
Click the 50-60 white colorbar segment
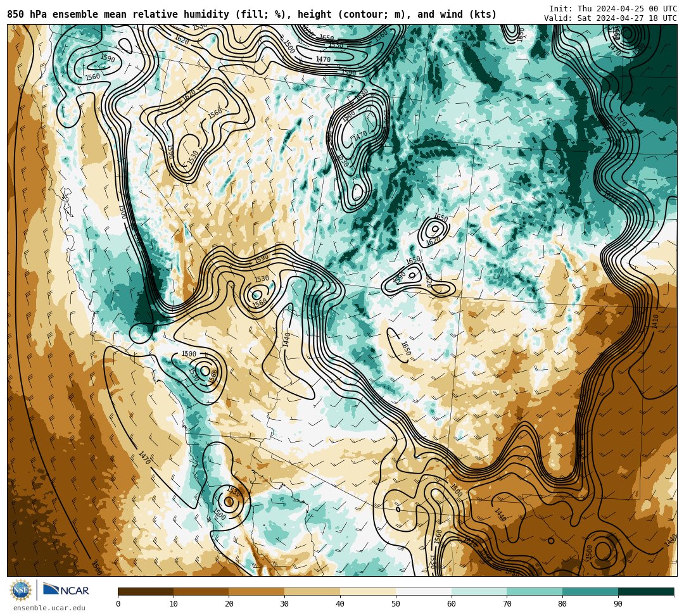(424, 591)
